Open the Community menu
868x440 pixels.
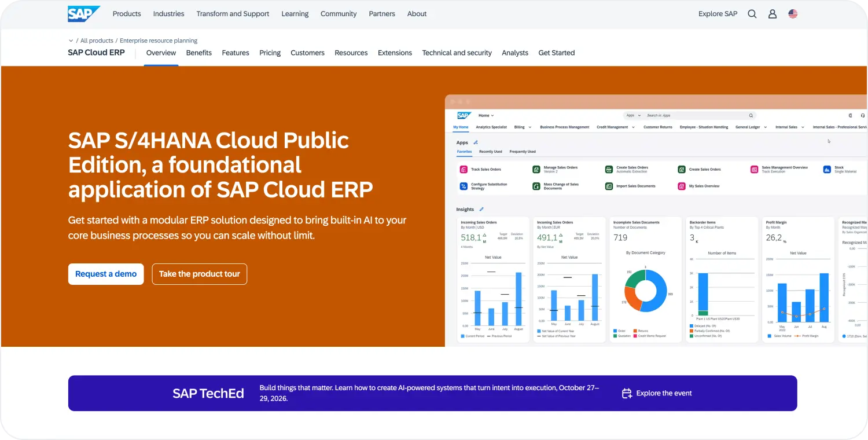(x=339, y=14)
